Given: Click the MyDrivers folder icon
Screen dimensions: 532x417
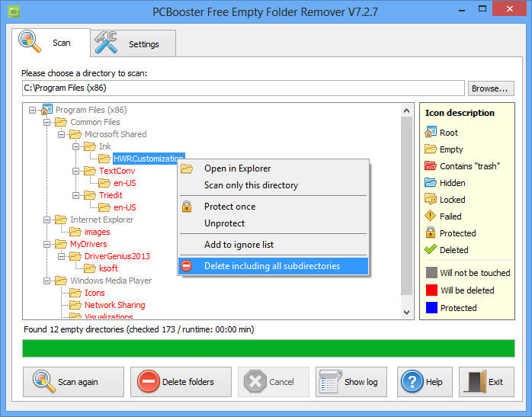Looking at the screenshot, I should pos(61,244).
